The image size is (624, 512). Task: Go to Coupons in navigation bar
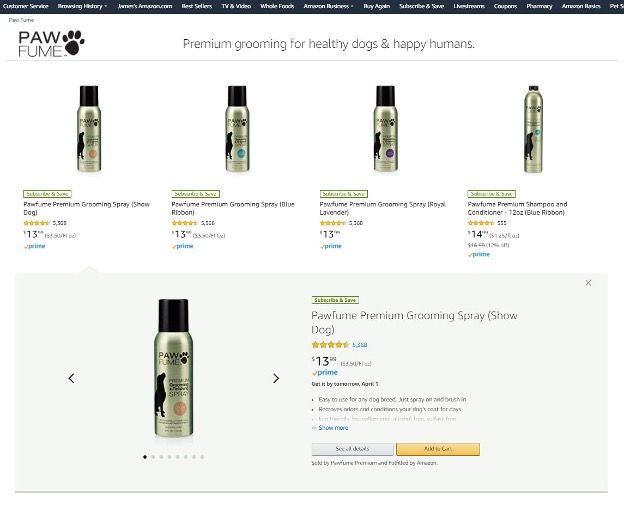click(505, 6)
